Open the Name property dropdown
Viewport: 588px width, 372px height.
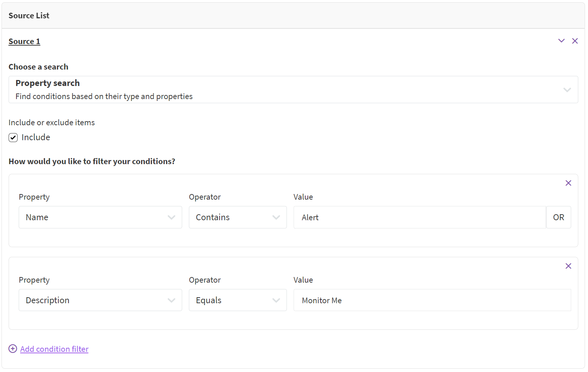tap(100, 217)
